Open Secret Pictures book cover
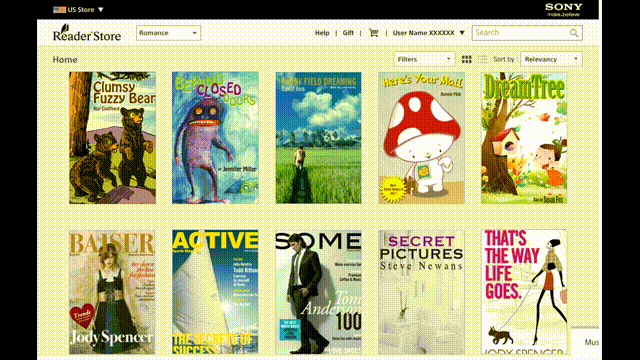Screen dimensions: 640x360 [421, 292]
